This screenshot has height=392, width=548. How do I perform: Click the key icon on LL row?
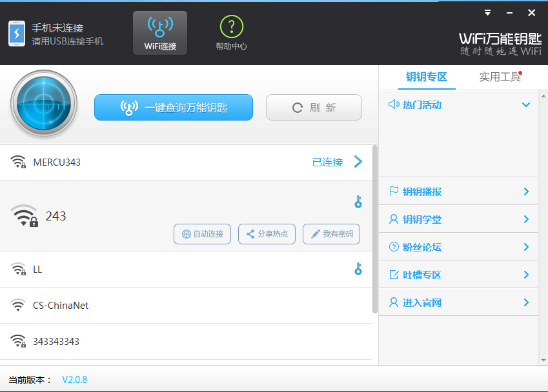[x=358, y=269]
